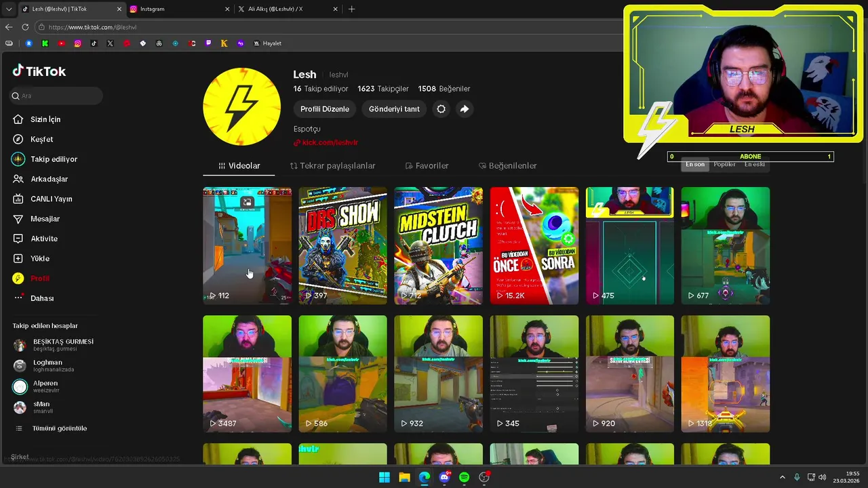
Task: Open the Arkadaşlar page
Action: click(40, 179)
